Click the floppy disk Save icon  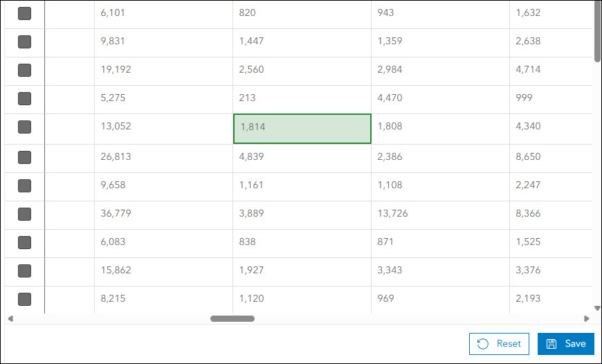[x=551, y=344]
